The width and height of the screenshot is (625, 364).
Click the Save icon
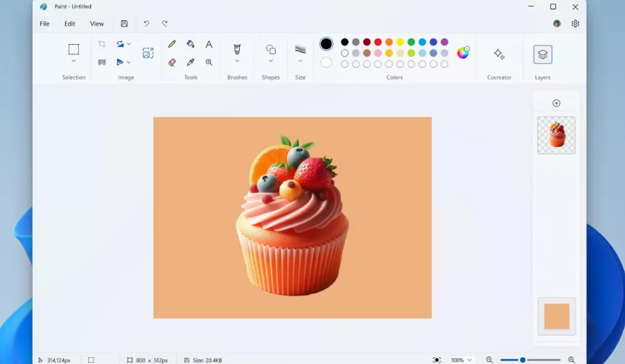pyautogui.click(x=124, y=24)
